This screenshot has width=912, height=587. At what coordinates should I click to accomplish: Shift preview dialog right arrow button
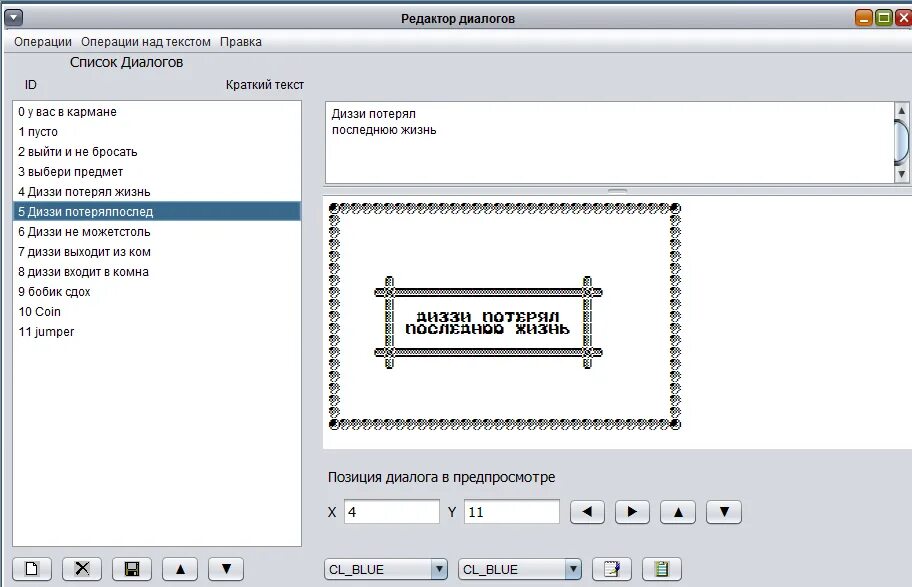(x=632, y=512)
